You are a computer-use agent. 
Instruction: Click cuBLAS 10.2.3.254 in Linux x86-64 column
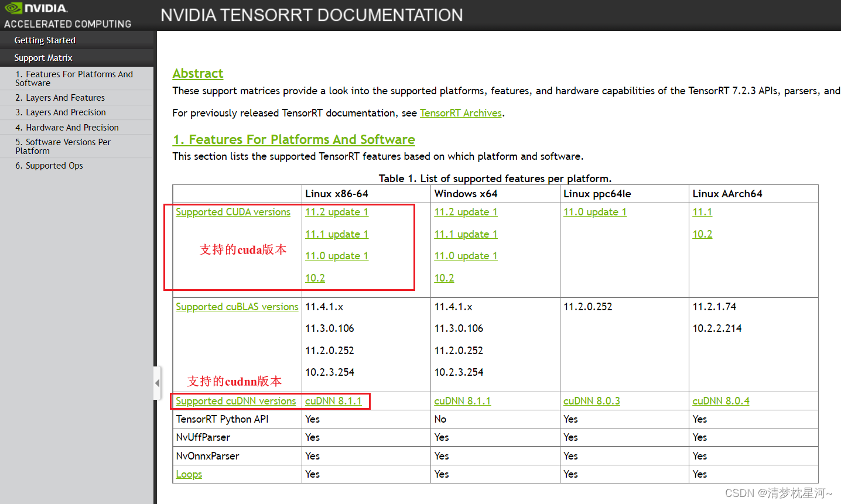330,372
